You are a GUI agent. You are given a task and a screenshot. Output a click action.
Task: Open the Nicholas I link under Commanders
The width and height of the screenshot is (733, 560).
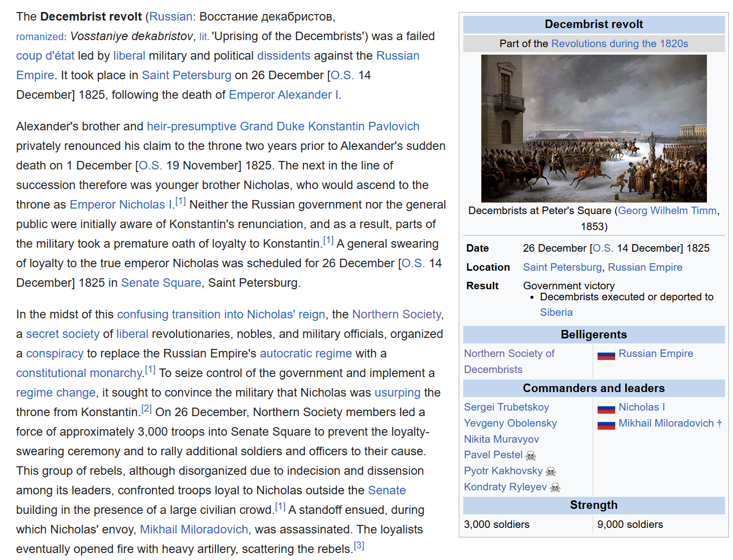[642, 407]
